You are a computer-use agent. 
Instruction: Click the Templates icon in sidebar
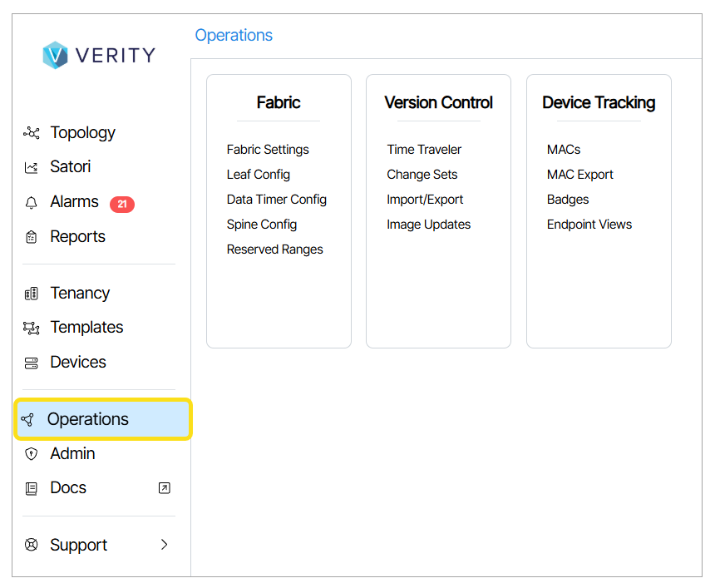coord(32,328)
